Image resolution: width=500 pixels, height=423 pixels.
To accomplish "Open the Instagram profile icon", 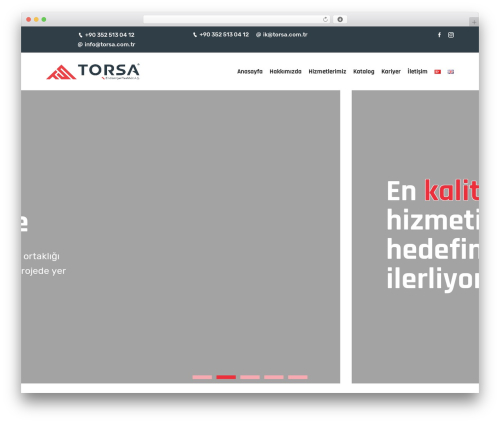I will pos(451,35).
